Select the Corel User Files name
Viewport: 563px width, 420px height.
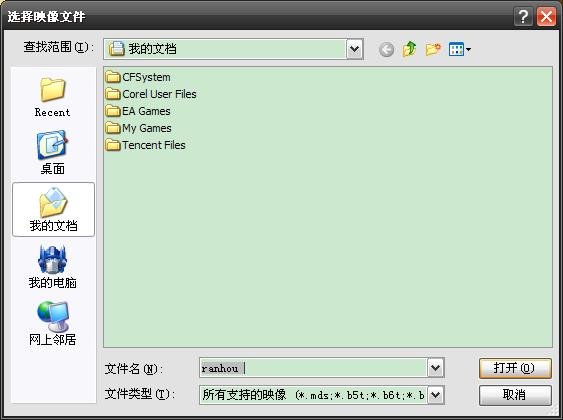click(159, 94)
